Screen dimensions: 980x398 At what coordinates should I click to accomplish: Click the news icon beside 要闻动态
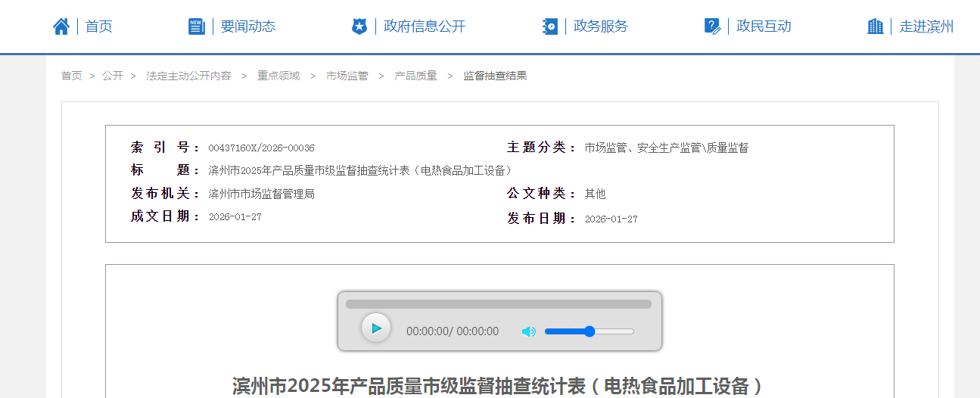point(197,26)
